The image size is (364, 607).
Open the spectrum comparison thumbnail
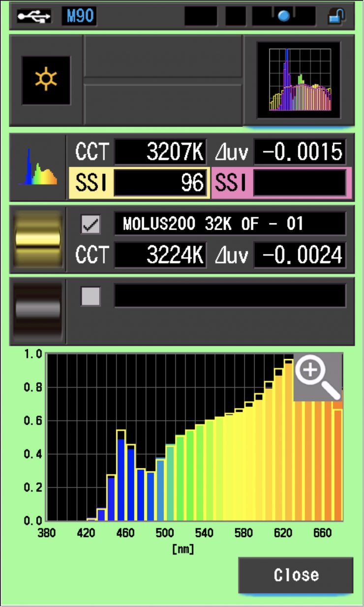click(x=299, y=80)
